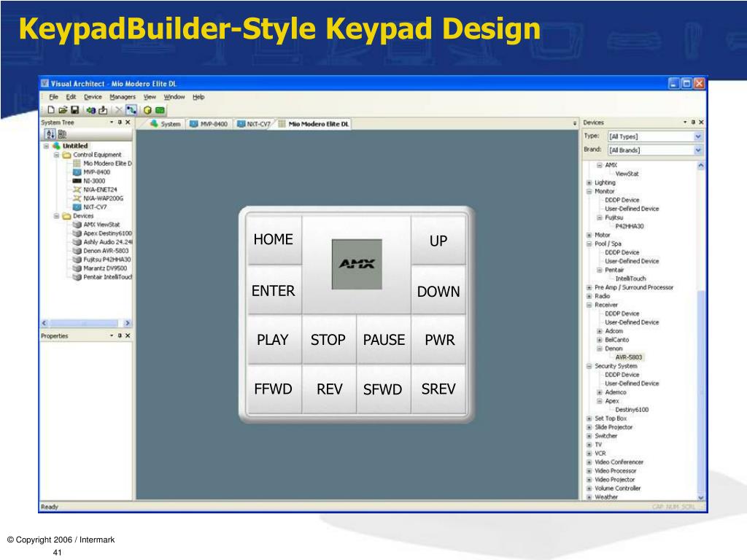Open the Window menu
The width and height of the screenshot is (747, 560).
pyautogui.click(x=174, y=97)
